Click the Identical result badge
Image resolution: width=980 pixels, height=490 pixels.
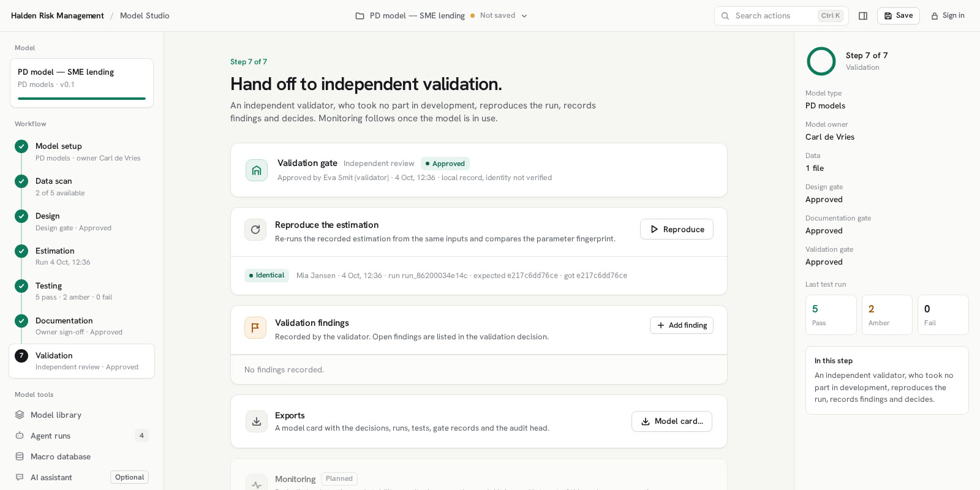click(266, 276)
